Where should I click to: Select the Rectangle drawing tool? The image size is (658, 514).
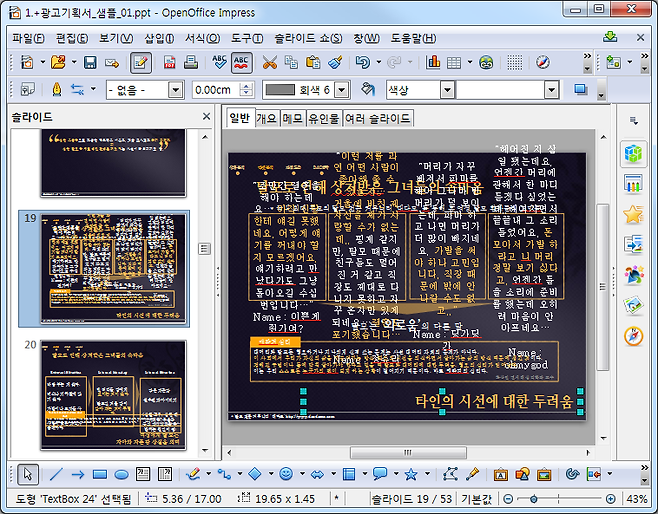[100, 474]
